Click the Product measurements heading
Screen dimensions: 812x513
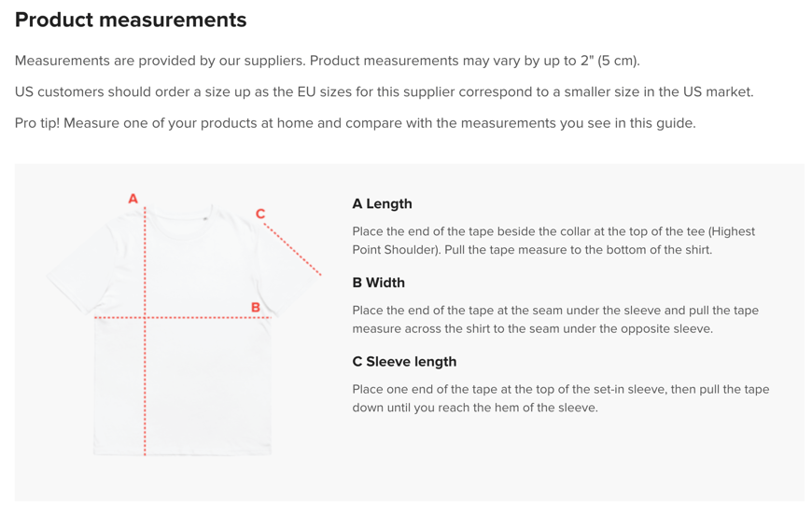(x=131, y=20)
